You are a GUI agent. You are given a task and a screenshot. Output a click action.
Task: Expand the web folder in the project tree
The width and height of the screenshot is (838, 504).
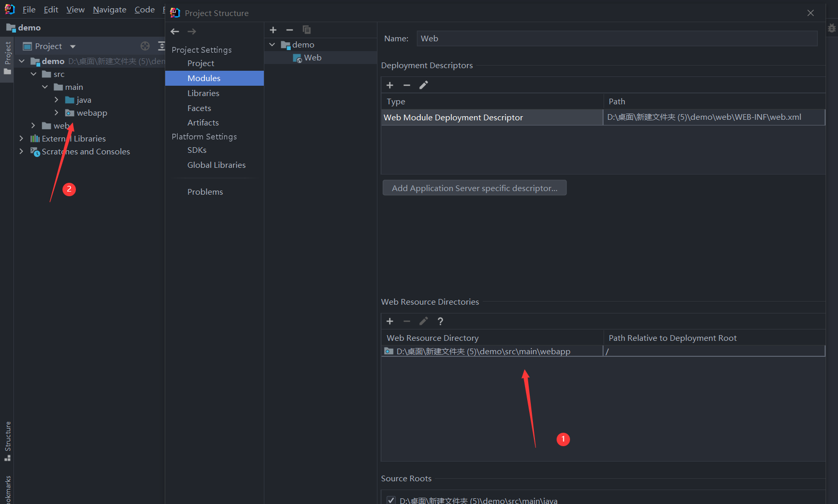coord(34,125)
